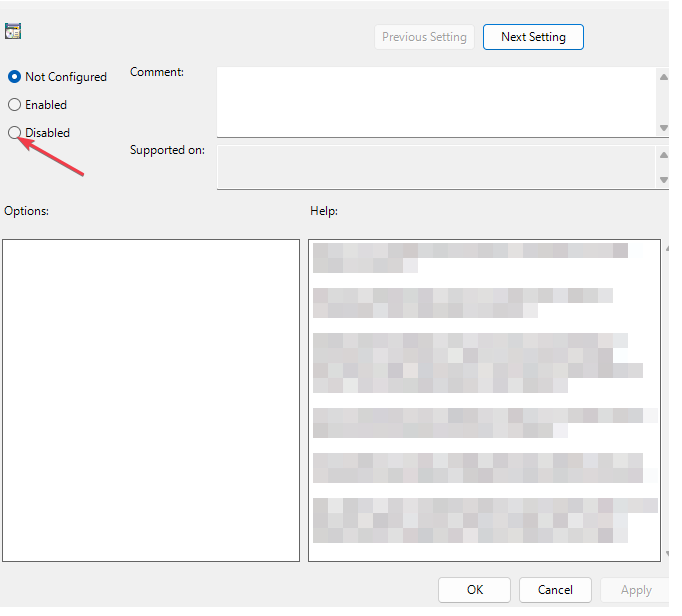The width and height of the screenshot is (682, 616).
Task: Dismiss the dialog with Cancel
Action: pos(555,590)
